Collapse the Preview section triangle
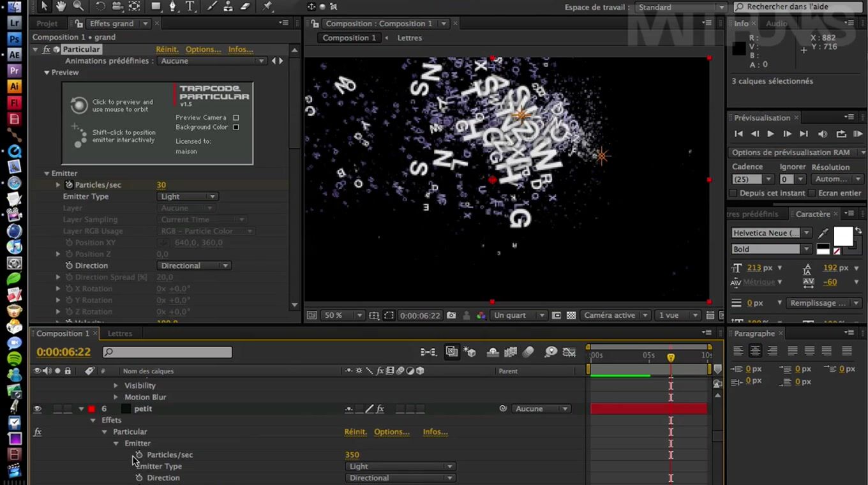This screenshot has height=485, width=868. pos(47,73)
